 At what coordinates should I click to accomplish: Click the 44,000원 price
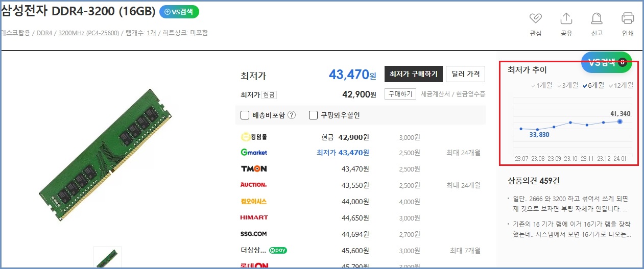[x=355, y=201]
